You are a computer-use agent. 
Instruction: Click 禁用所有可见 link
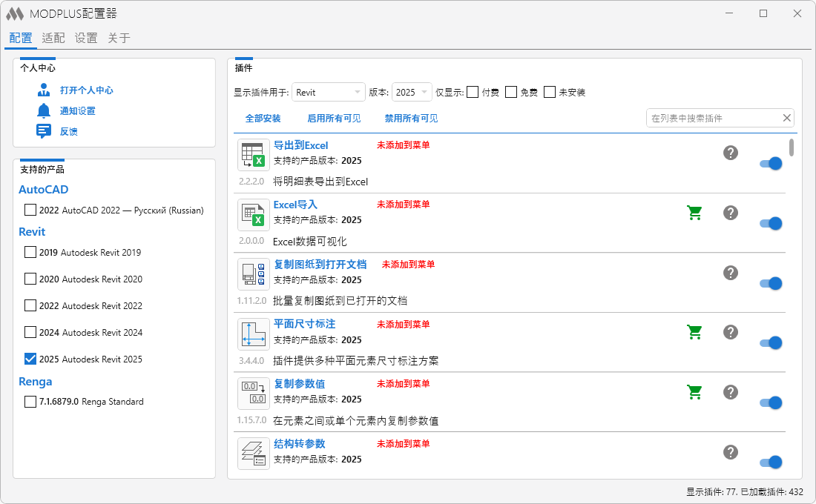click(411, 118)
